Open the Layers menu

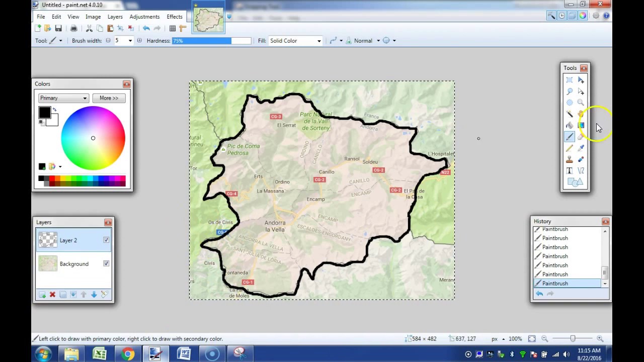point(115,17)
